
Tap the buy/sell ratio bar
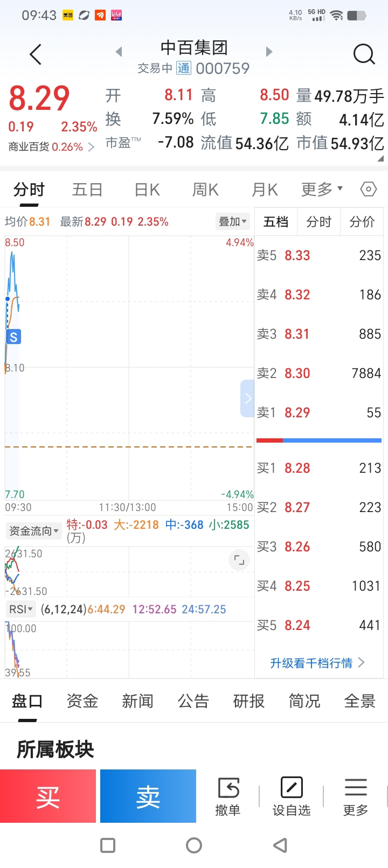319,440
